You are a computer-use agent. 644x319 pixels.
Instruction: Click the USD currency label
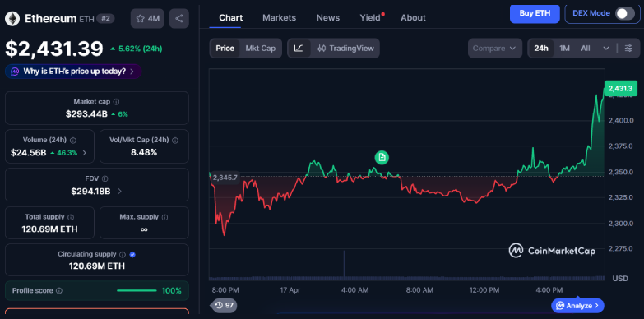pyautogui.click(x=620, y=279)
